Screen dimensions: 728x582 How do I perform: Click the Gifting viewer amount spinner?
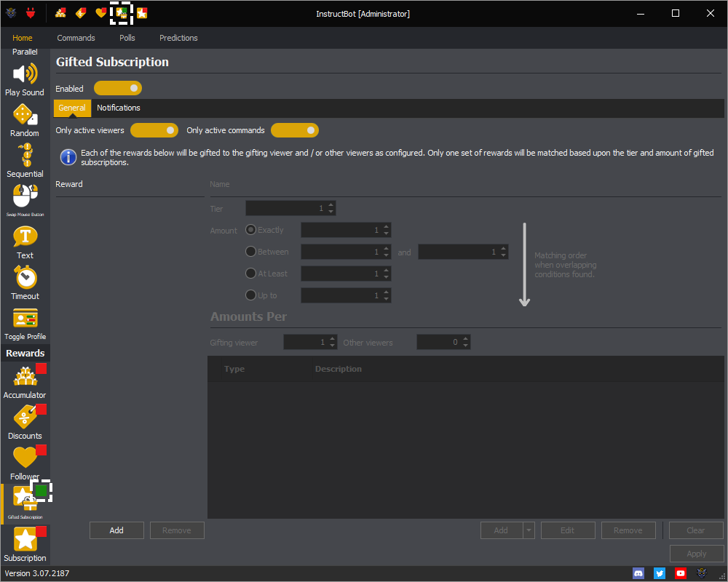(310, 342)
